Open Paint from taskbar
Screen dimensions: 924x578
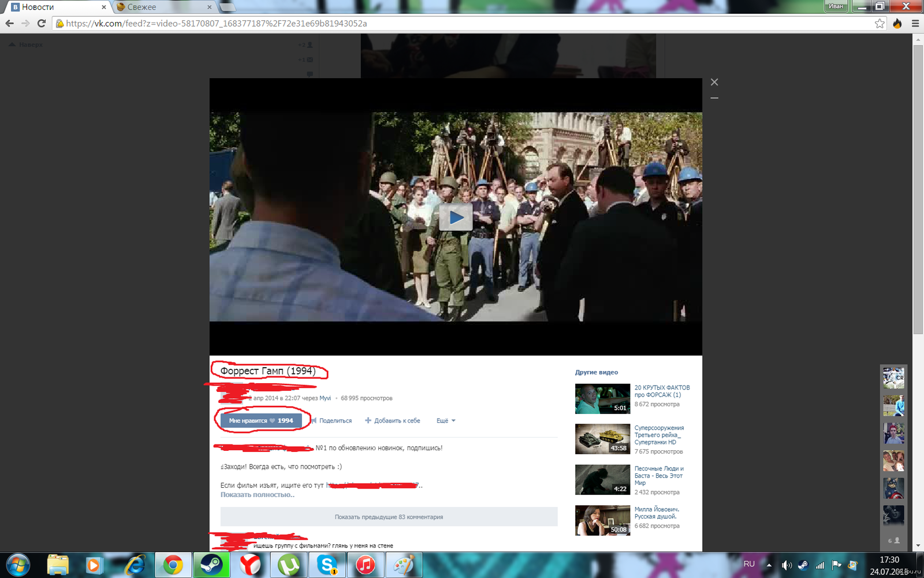pyautogui.click(x=404, y=565)
